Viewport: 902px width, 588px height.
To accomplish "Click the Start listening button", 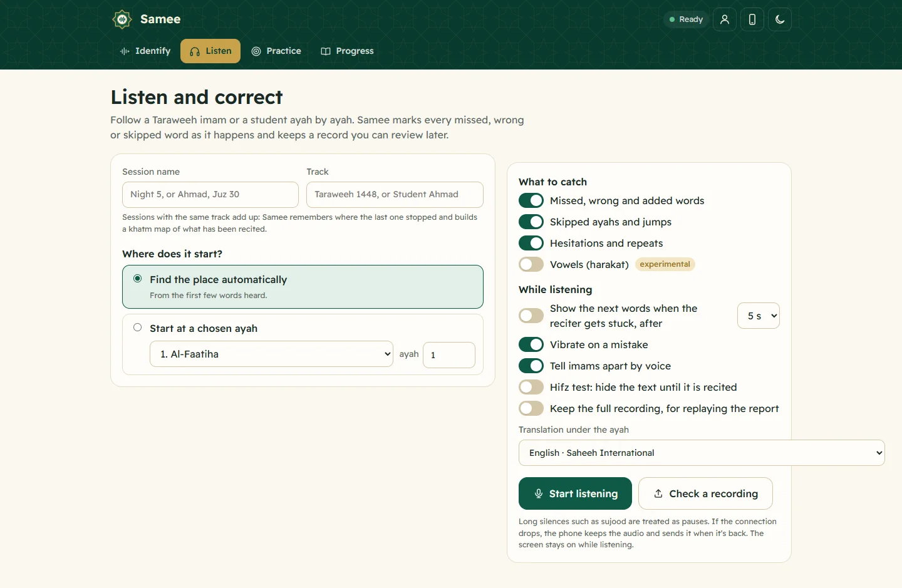I will 576,493.
